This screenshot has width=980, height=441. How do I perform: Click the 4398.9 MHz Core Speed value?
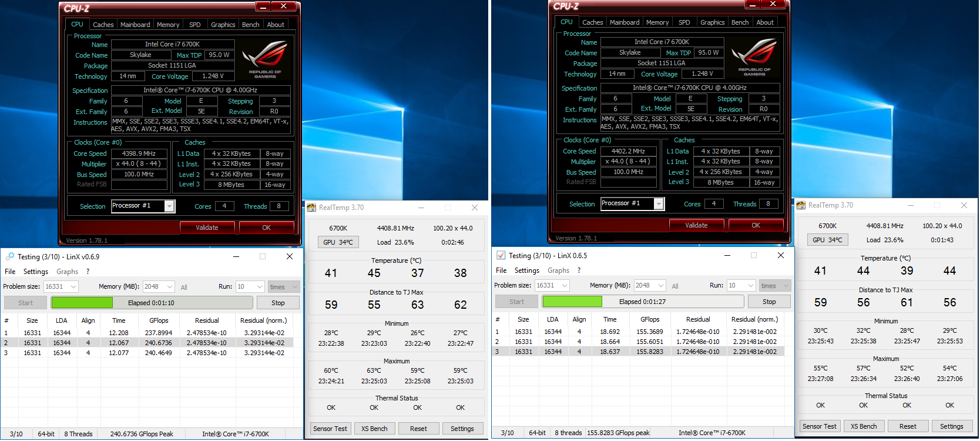tap(139, 153)
